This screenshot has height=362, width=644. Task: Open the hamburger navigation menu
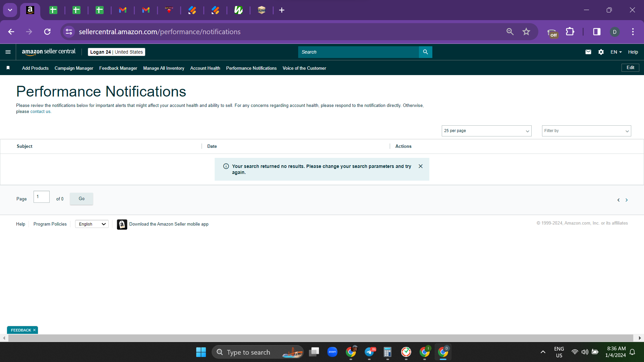8,52
